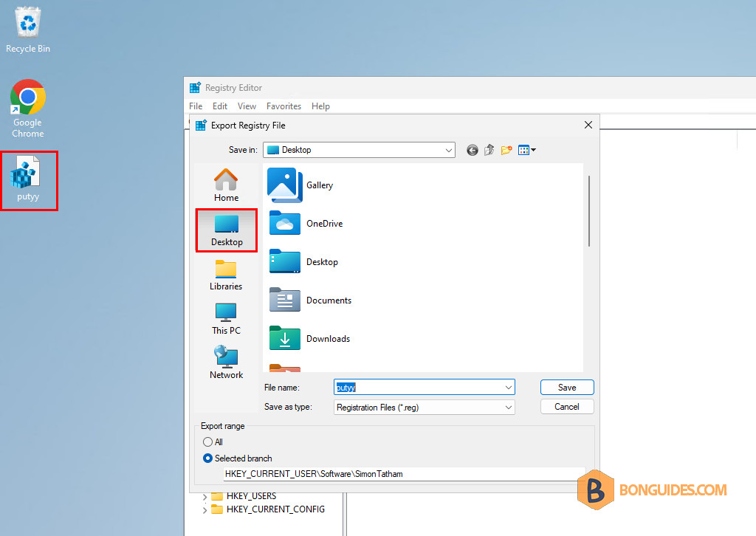Click the Export Registry File dialog icon
The image size is (756, 536).
201,126
